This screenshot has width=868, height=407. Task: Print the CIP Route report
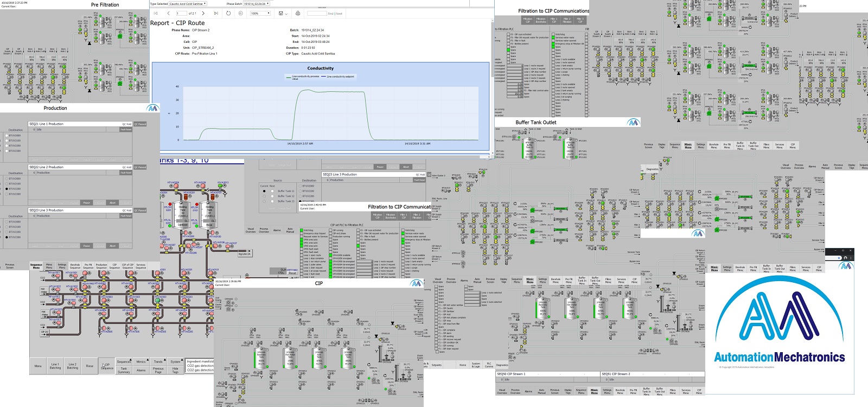pos(298,14)
